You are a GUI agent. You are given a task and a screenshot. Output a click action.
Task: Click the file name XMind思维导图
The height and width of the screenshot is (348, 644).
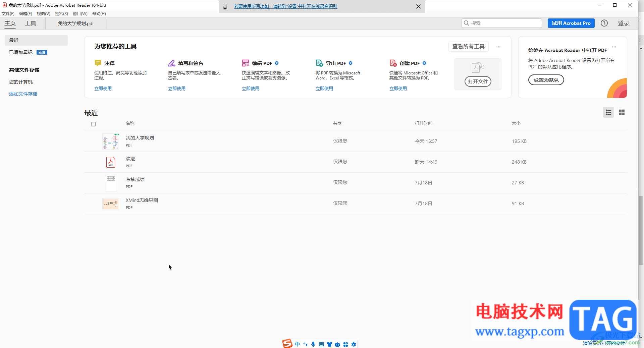142,200
